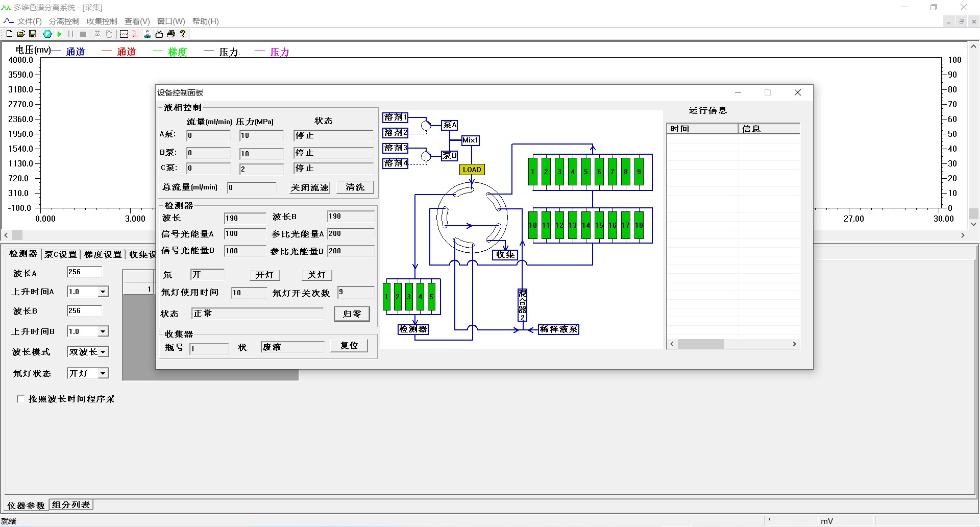Click 波长B input field in detector tab
Screen dimensions: 980x527
[x=84, y=311]
